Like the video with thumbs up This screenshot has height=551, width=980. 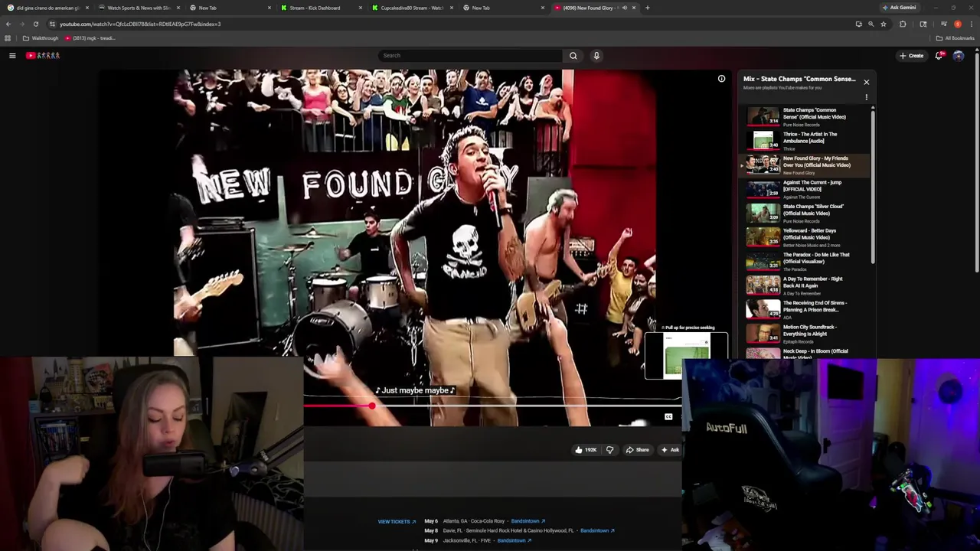click(x=586, y=450)
